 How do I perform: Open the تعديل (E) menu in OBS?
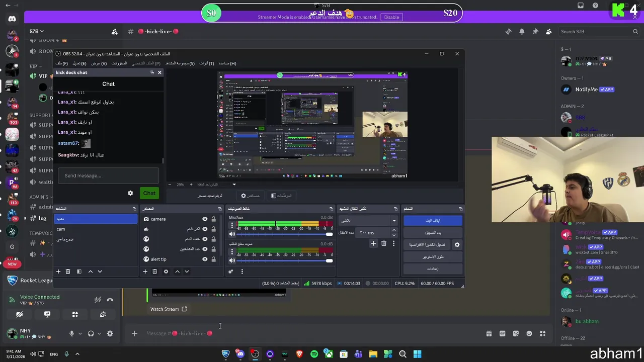(x=79, y=63)
